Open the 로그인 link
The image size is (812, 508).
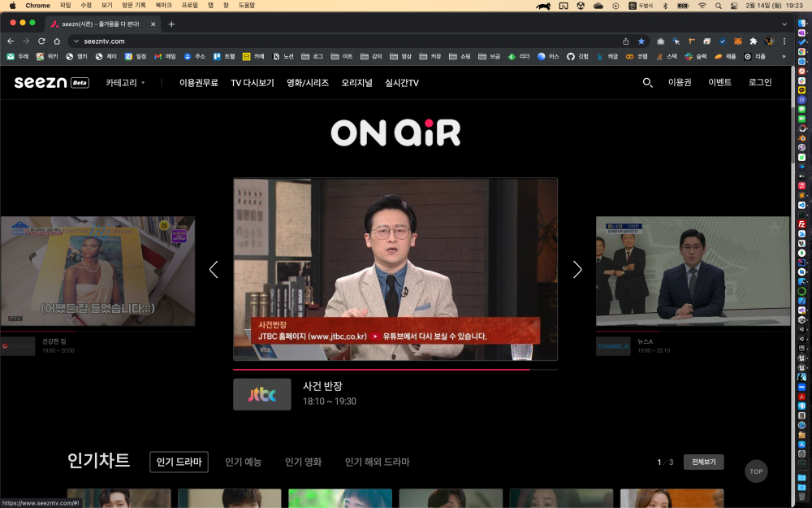pyautogui.click(x=760, y=82)
